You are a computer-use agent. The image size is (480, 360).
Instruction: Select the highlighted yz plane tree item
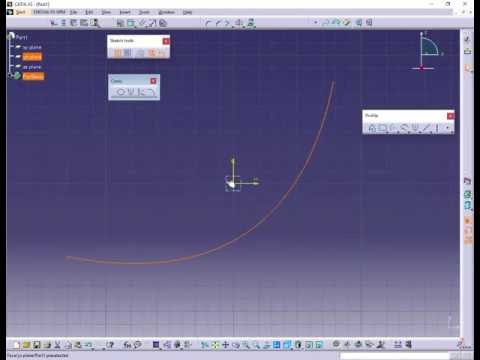32,57
